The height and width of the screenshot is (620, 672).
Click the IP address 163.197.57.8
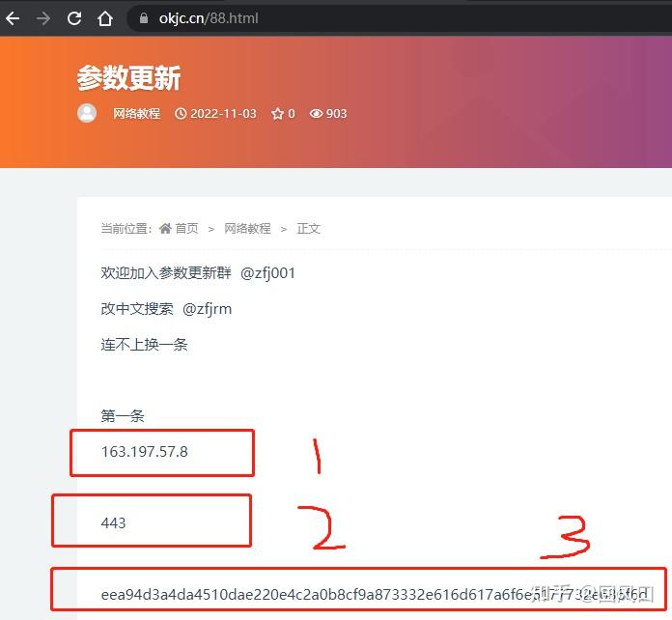click(145, 452)
